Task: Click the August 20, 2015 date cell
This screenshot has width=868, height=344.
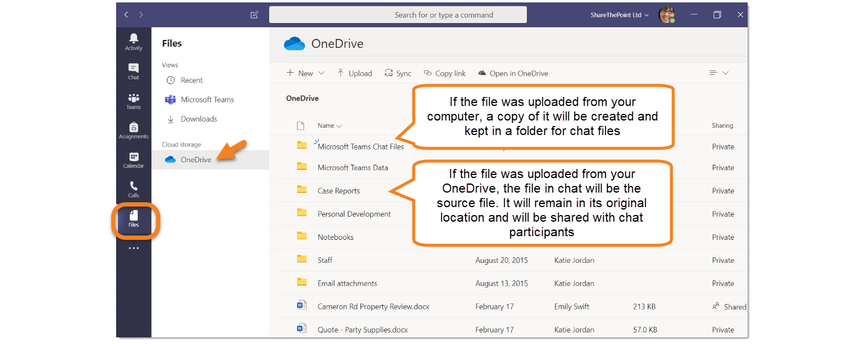Action: click(501, 260)
